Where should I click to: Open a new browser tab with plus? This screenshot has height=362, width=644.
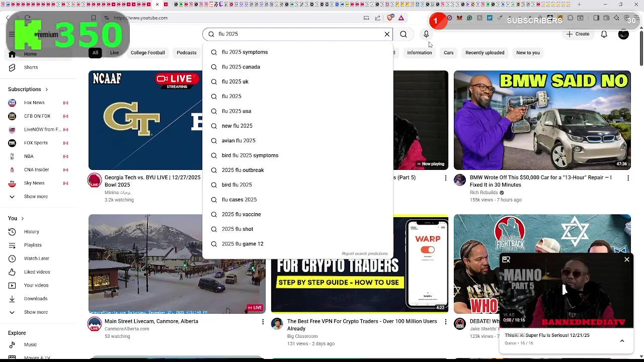pyautogui.click(x=579, y=5)
